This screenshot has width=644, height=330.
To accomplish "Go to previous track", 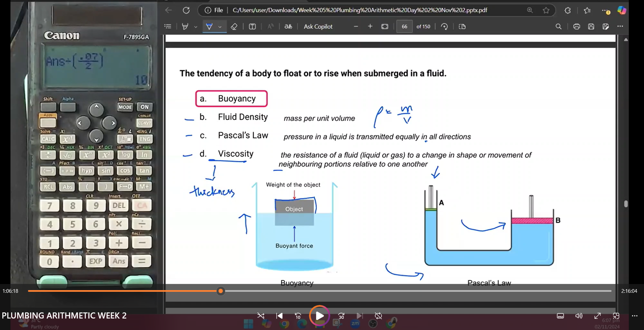I will (279, 316).
